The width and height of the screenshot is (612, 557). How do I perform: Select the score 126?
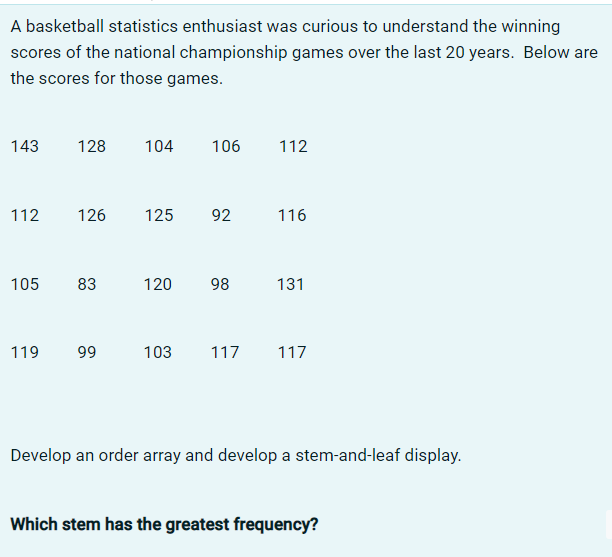[92, 215]
